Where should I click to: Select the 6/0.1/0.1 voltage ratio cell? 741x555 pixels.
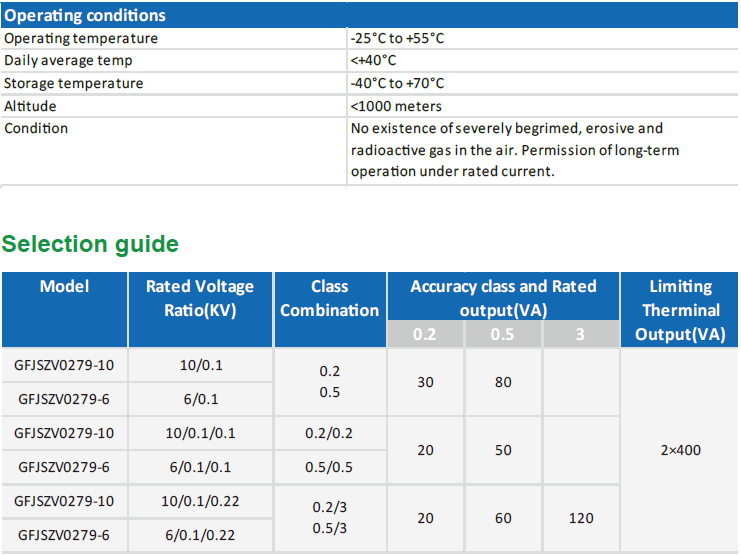(x=200, y=467)
